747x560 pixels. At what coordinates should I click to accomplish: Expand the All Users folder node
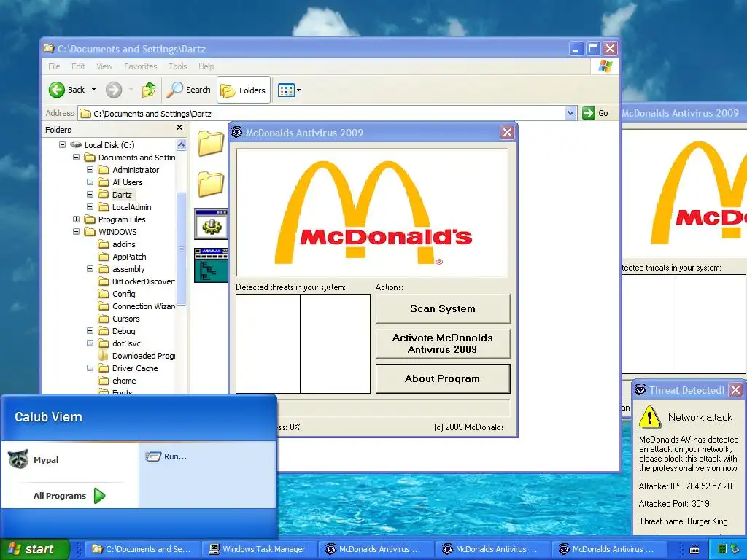pyautogui.click(x=90, y=182)
